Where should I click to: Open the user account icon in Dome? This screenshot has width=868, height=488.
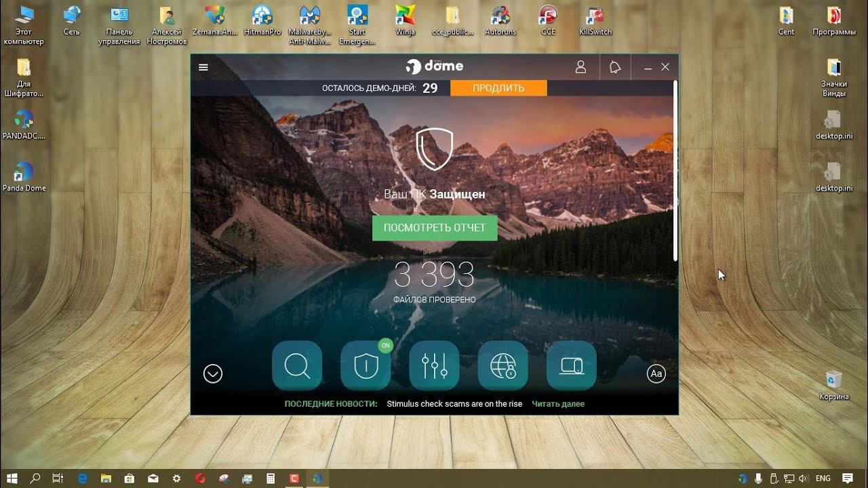click(580, 67)
